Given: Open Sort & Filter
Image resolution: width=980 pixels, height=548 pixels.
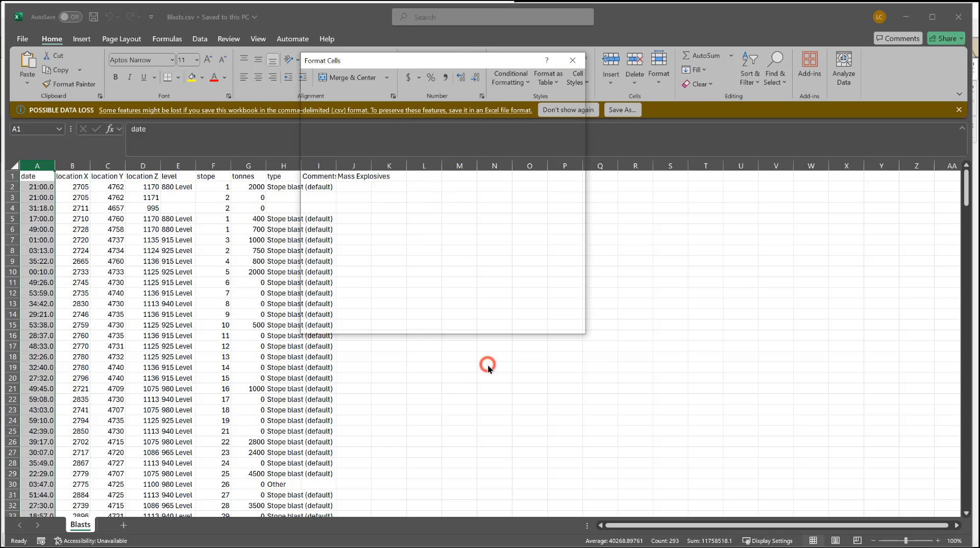Looking at the screenshot, I should point(750,68).
